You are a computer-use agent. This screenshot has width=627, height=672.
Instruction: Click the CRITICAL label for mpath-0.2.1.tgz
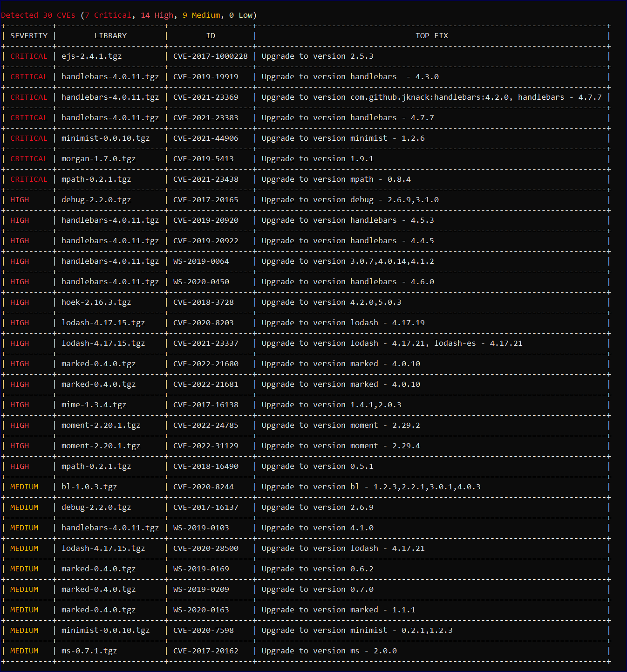(28, 179)
